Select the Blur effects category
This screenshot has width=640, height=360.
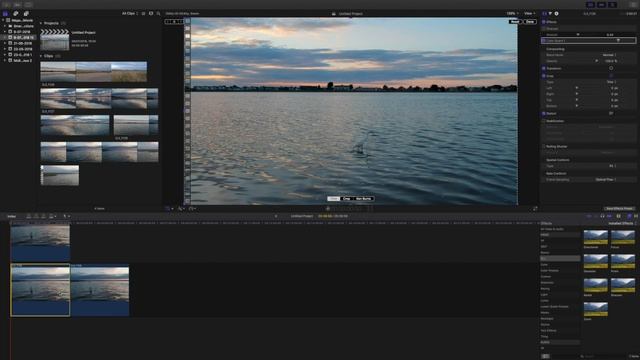560,258
